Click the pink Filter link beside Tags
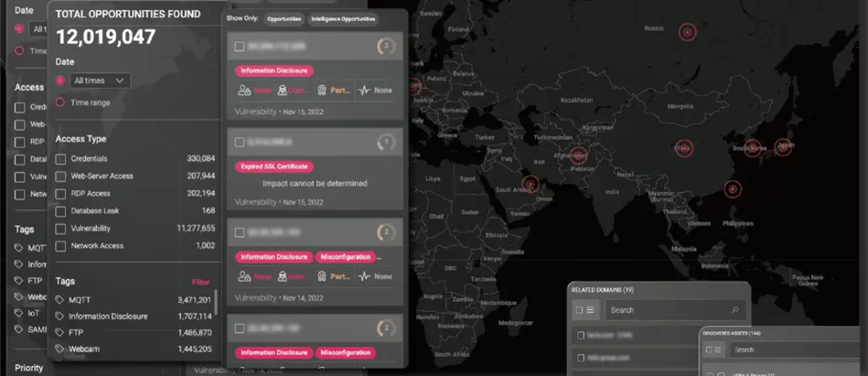Viewport: 868px width, 376px height. point(200,282)
